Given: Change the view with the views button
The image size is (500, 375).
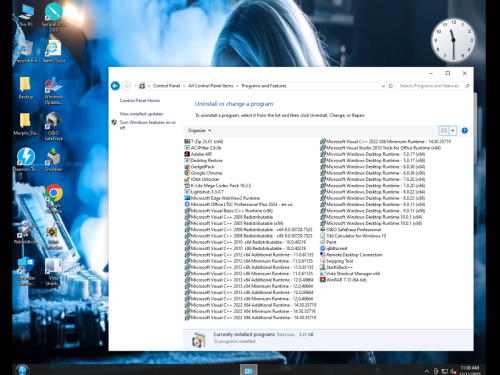Looking at the screenshot, I should pyautogui.click(x=444, y=131).
